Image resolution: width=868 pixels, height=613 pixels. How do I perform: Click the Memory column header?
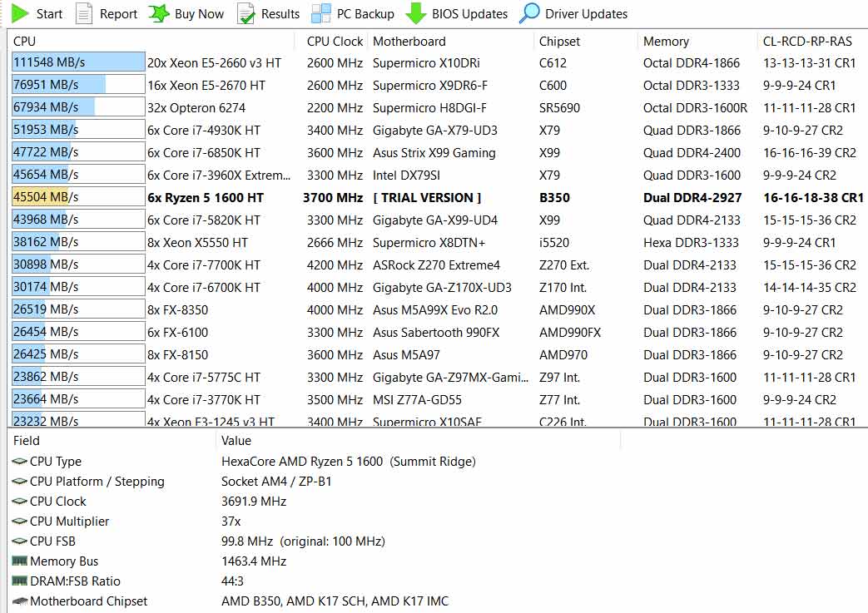pyautogui.click(x=666, y=42)
